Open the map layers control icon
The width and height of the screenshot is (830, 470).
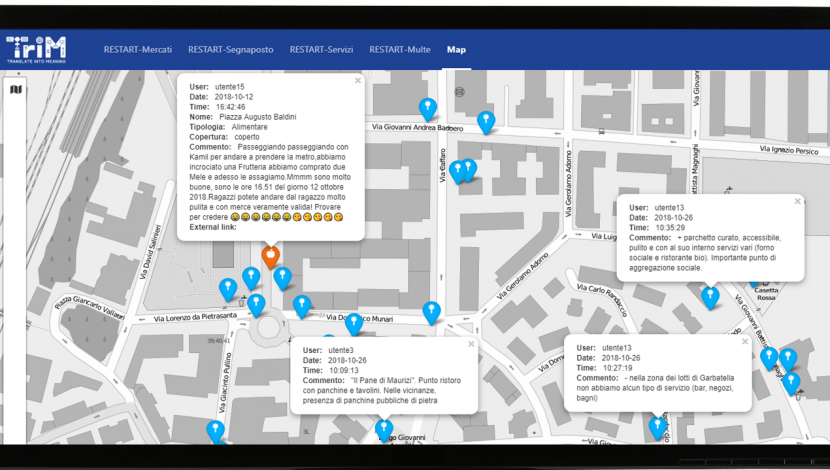point(15,90)
